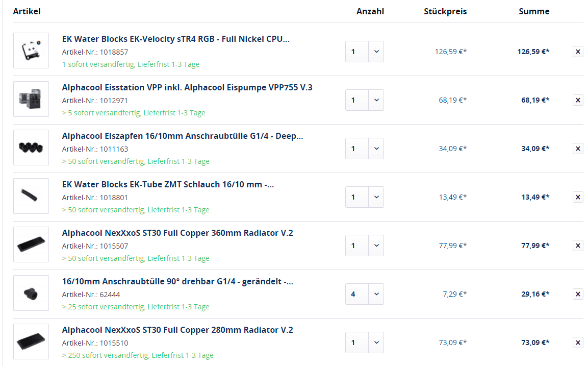The width and height of the screenshot is (588, 366).
Task: Delete NexXxoS ST30 280mm Radiator row
Action: 578,343
